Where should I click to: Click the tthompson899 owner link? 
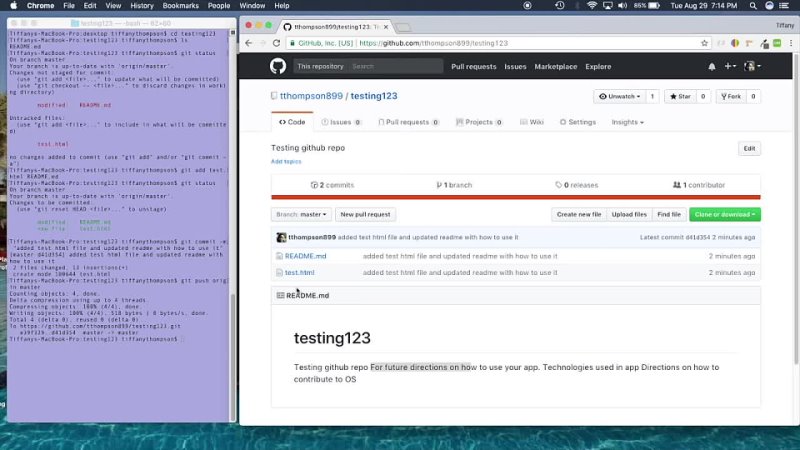tap(311, 96)
